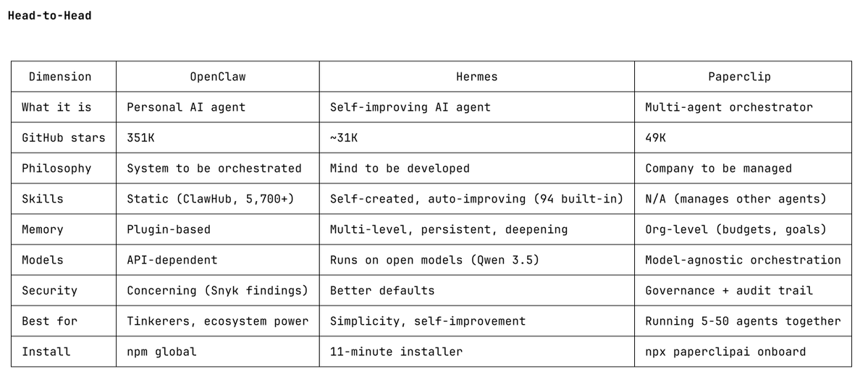Viewport: 868px width, 382px height.
Task: Click the 351K stars cell
Action: (x=140, y=137)
